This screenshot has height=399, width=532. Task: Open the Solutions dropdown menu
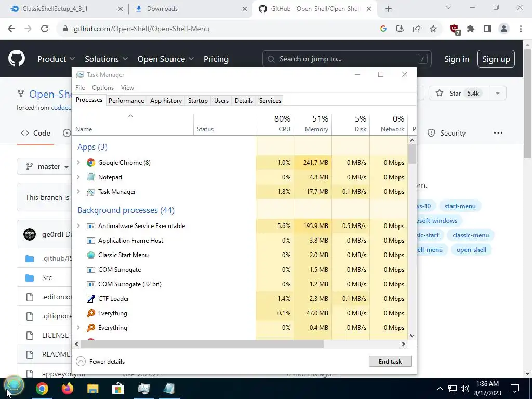(x=106, y=59)
